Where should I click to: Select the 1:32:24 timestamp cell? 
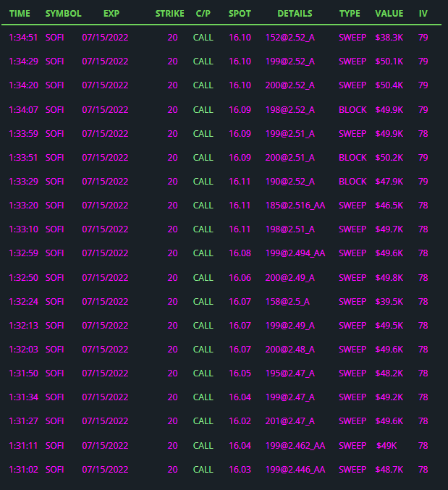[23, 302]
